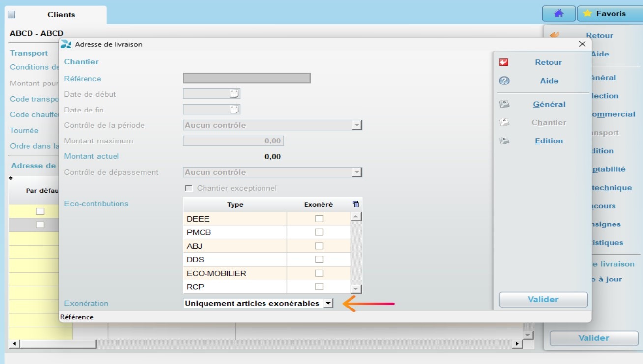The height and width of the screenshot is (364, 643).
Task: Click the Retour red arrow icon
Action: (503, 62)
